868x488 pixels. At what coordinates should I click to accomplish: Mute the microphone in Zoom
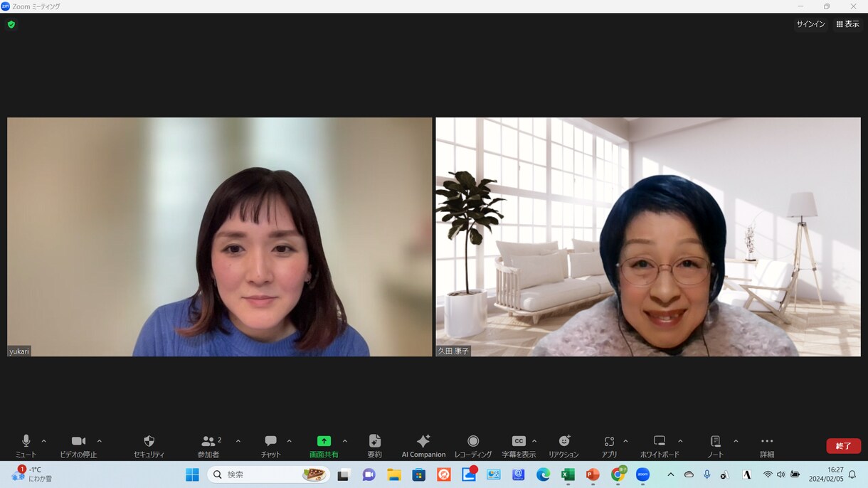[x=26, y=446]
